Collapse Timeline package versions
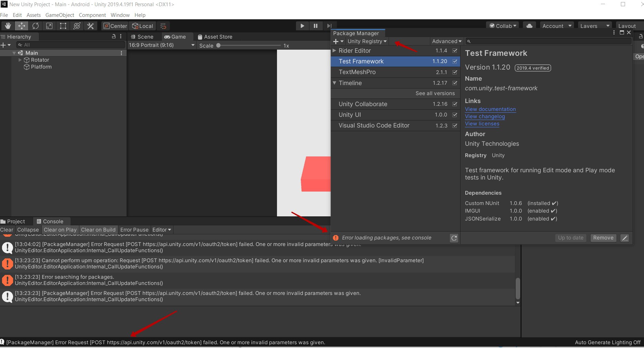This screenshot has width=644, height=348. pos(334,83)
